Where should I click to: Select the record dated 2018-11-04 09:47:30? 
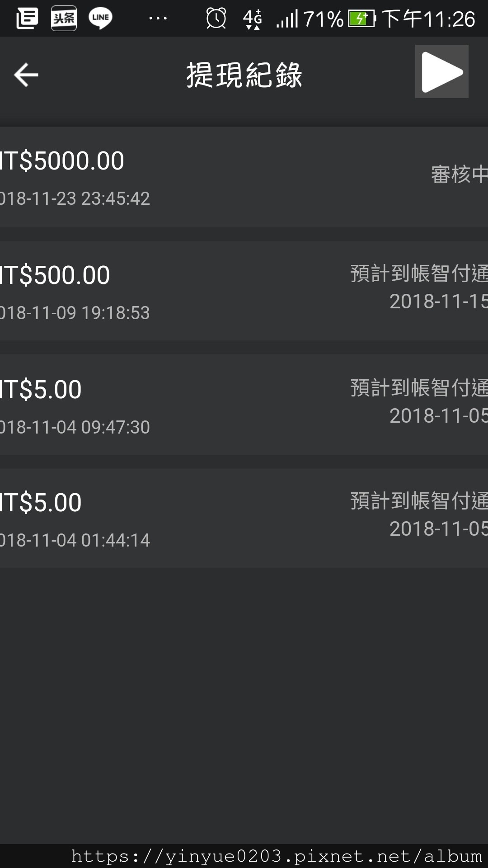(244, 404)
